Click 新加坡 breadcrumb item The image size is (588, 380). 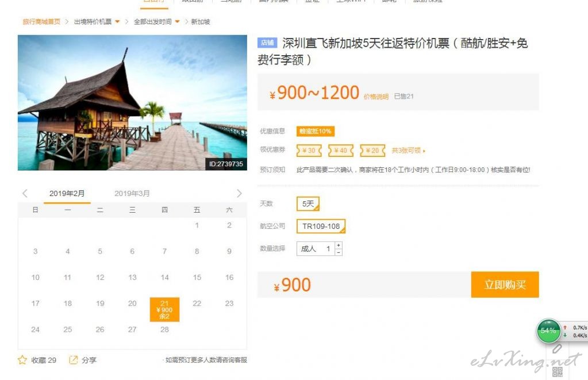click(x=201, y=22)
